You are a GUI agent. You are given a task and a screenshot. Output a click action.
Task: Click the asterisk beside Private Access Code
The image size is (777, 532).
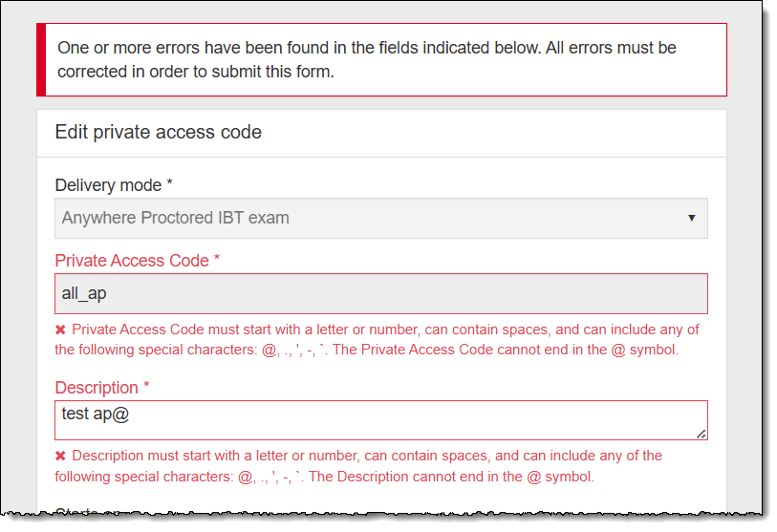tap(217, 261)
